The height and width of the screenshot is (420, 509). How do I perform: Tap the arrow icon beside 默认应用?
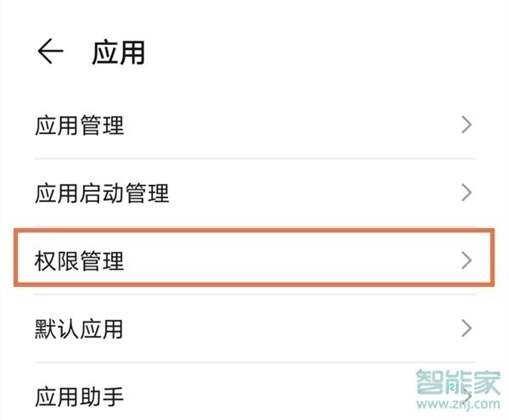click(x=466, y=327)
